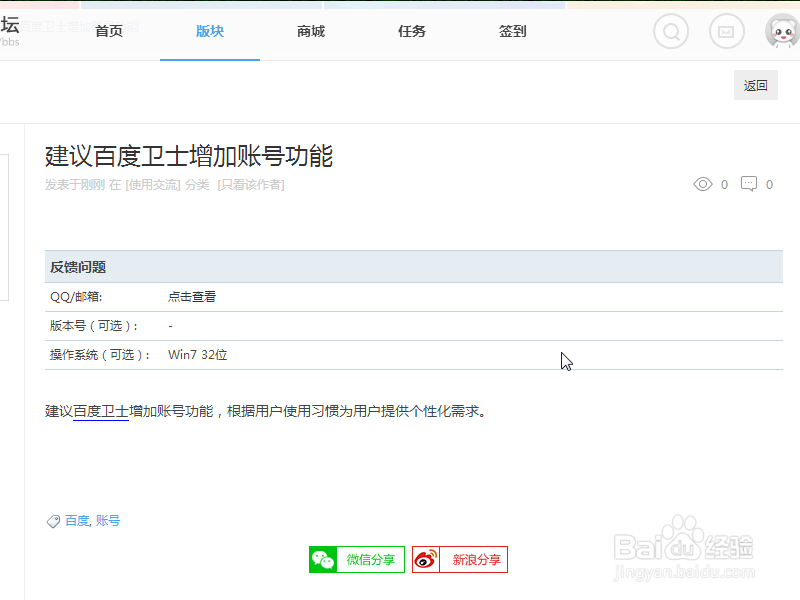Viewport: 800px width, 600px height.
Task: Click the tag icon beside 百度
Action: click(x=53, y=520)
